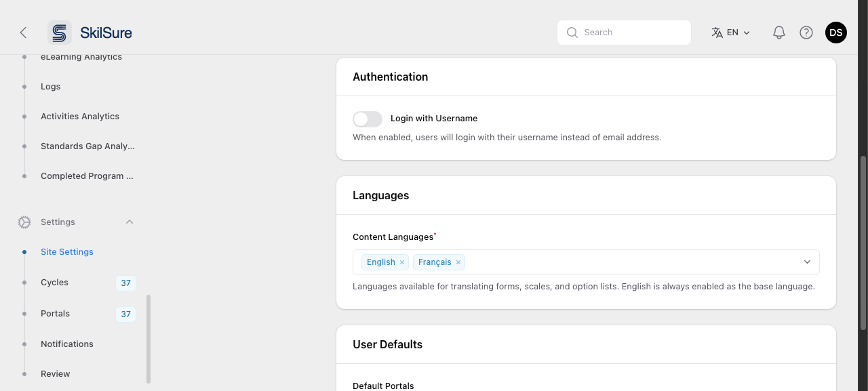Click into the Search field
This screenshot has width=868, height=391.
[624, 33]
